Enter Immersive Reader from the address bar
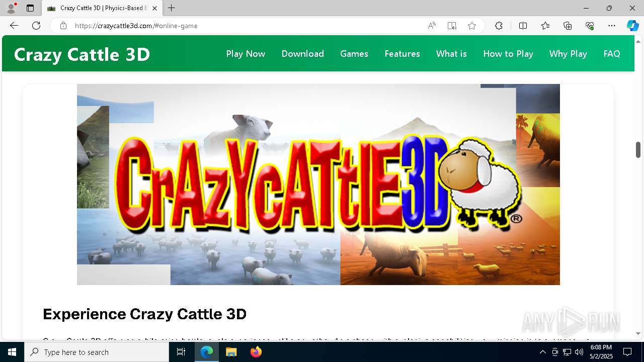This screenshot has width=644, height=362. tap(452, 26)
